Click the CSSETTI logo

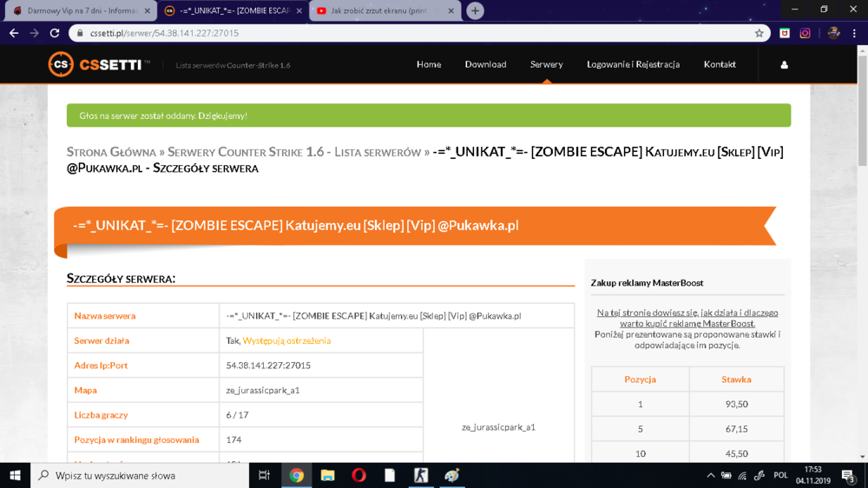click(99, 65)
